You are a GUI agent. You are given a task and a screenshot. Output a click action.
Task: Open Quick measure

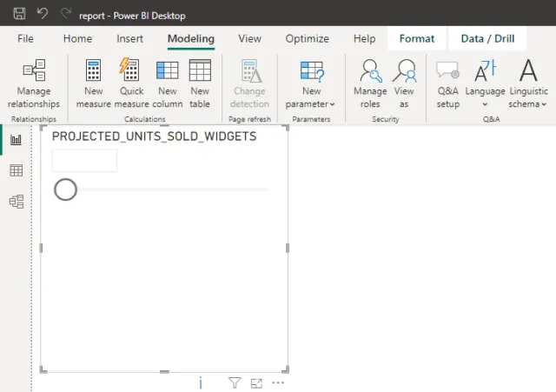[x=131, y=84]
